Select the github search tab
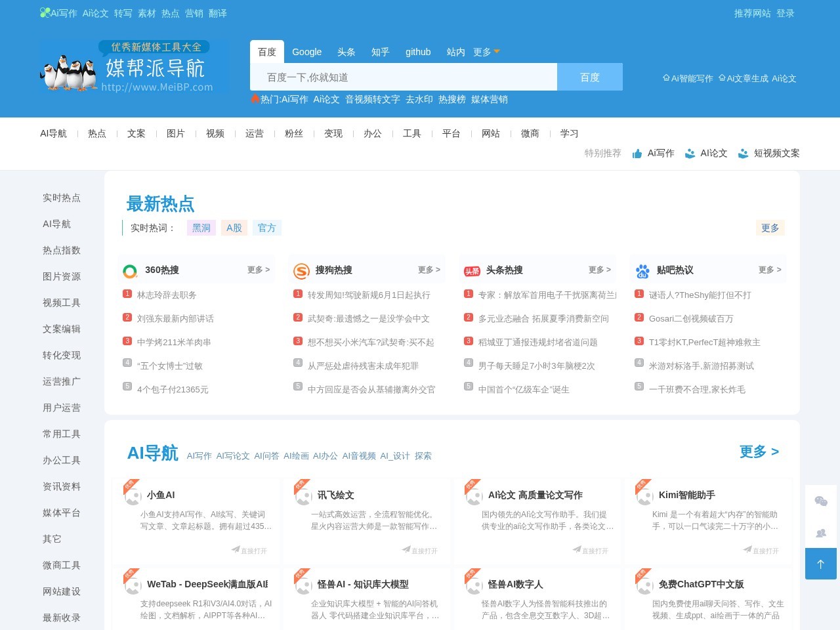 418,52
